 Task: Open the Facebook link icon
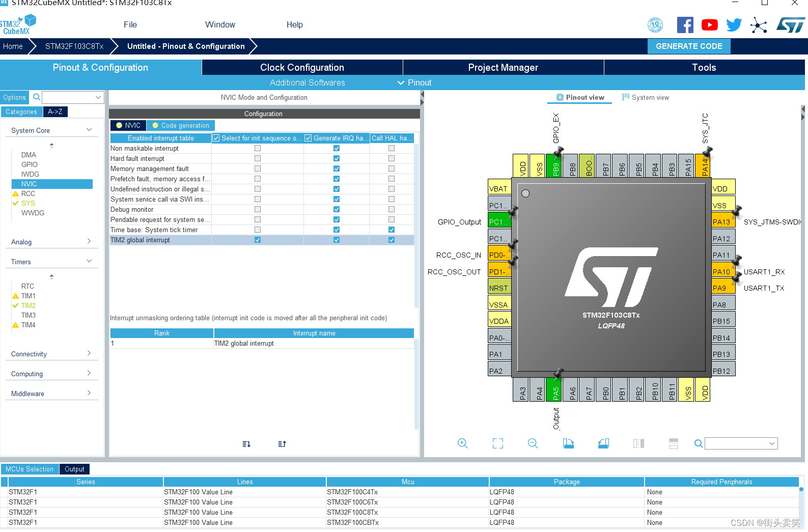coord(685,25)
